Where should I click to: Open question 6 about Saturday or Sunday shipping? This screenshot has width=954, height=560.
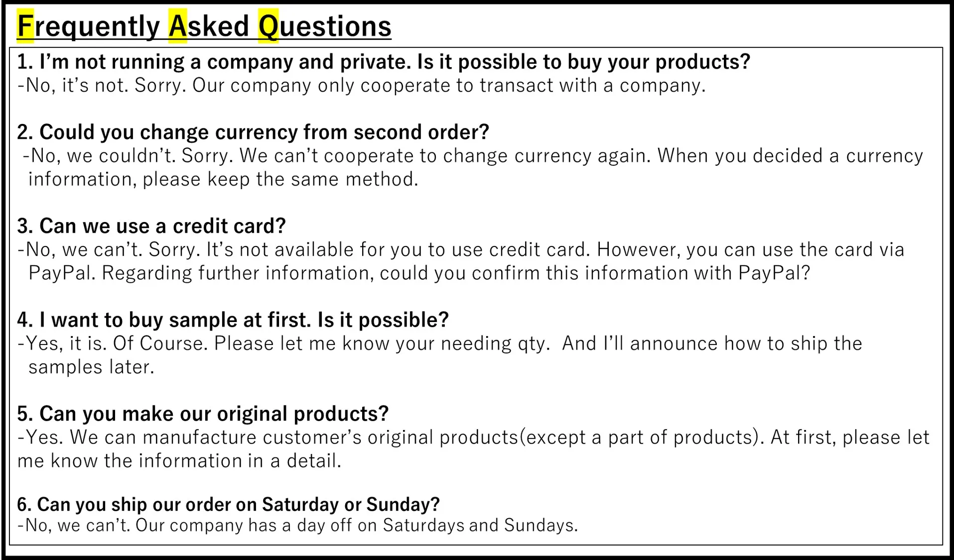[x=228, y=504]
